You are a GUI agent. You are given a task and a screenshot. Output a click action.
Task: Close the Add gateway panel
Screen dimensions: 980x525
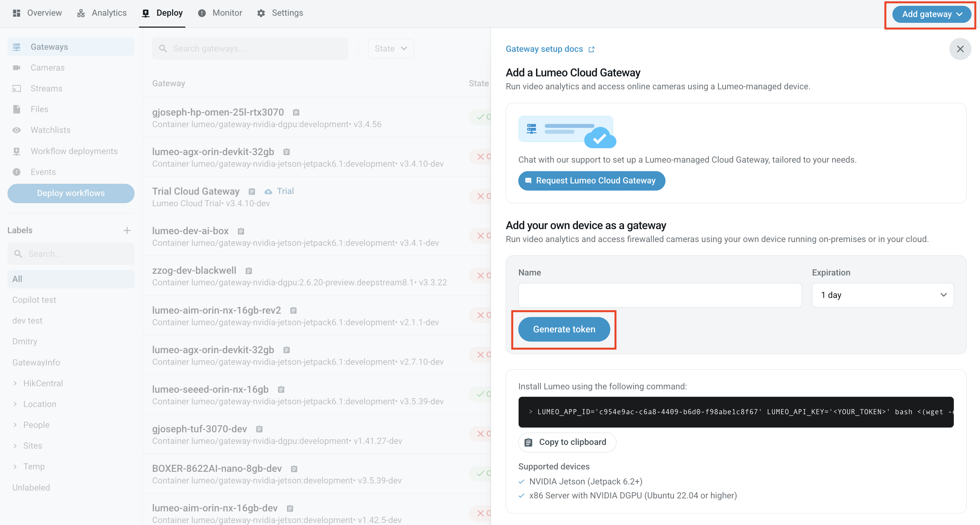point(960,49)
